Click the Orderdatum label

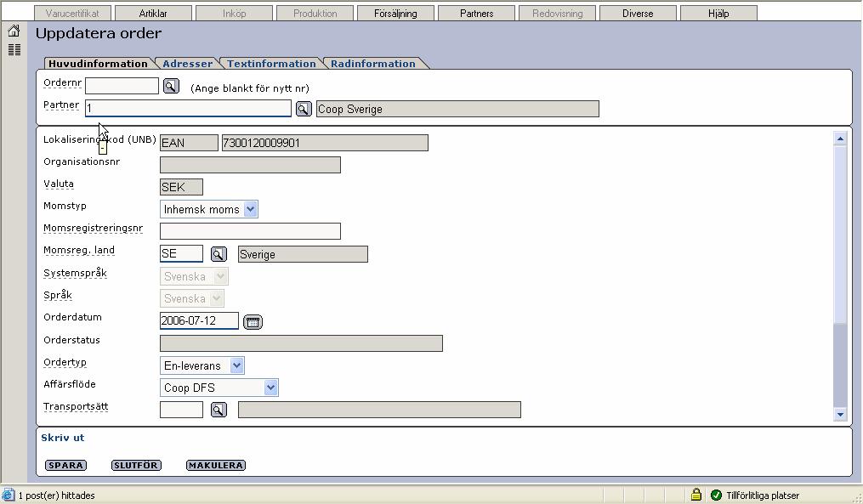(x=72, y=317)
